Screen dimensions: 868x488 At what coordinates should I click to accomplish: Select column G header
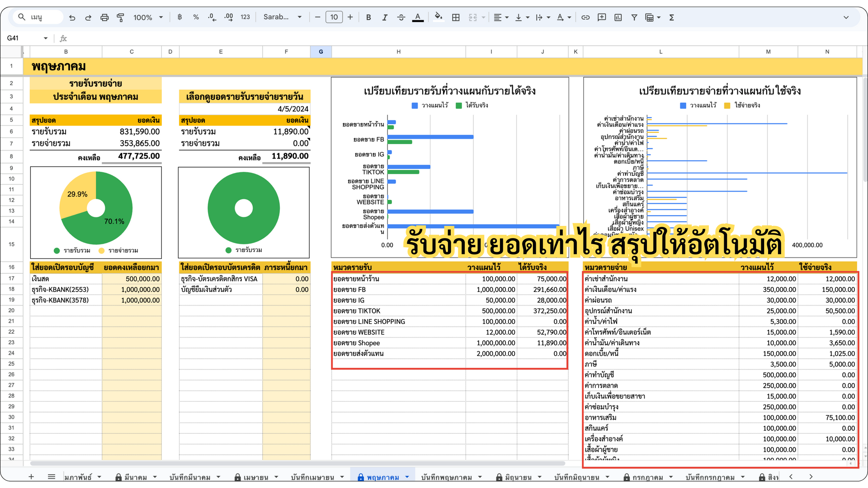(x=321, y=52)
